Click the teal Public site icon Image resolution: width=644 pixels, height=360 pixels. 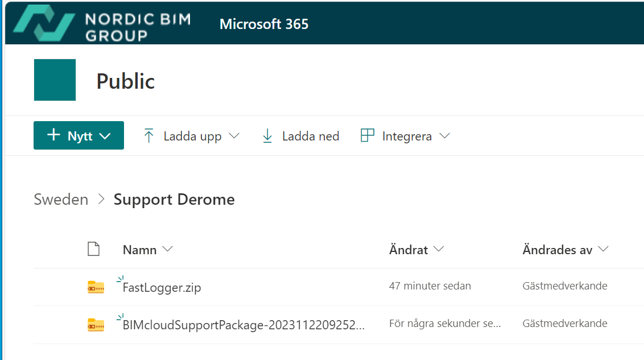pos(55,80)
